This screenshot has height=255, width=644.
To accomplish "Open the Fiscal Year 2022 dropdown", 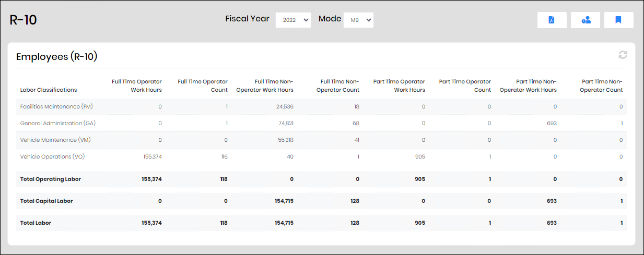I will (x=293, y=20).
